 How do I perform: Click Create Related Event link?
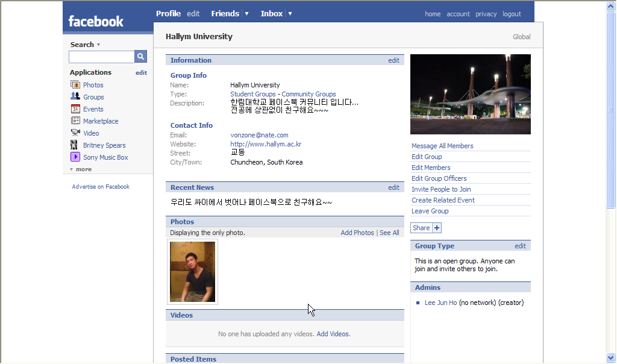(x=443, y=200)
